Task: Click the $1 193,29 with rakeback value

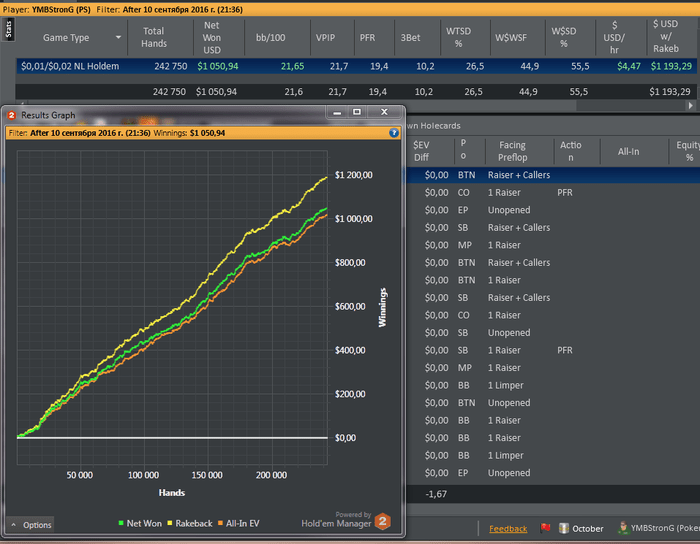Action: coord(671,66)
